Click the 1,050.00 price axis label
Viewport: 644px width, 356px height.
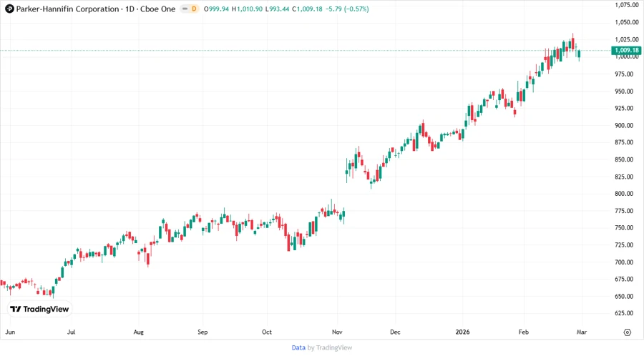[627, 22]
